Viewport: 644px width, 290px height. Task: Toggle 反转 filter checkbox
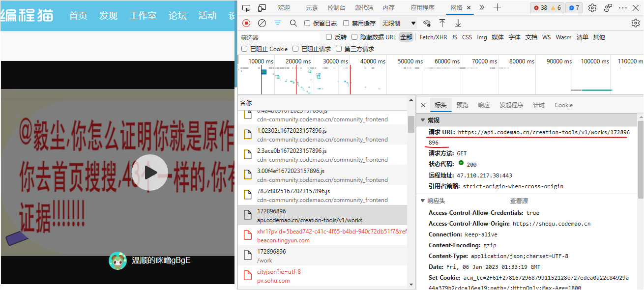pyautogui.click(x=329, y=37)
